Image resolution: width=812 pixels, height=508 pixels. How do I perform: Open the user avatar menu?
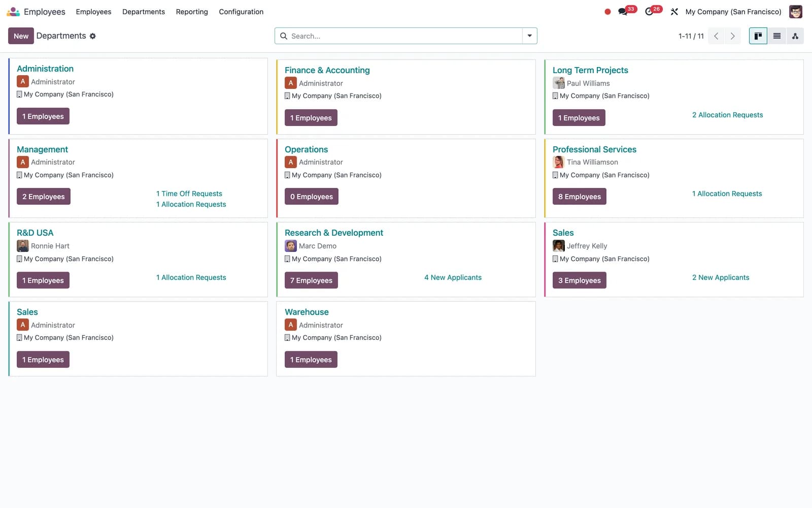[795, 11]
